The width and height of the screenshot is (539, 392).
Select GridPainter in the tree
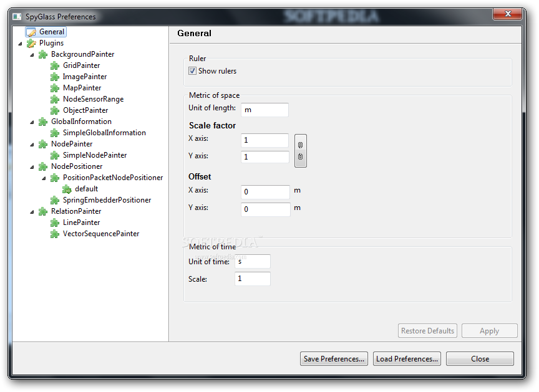[82, 65]
